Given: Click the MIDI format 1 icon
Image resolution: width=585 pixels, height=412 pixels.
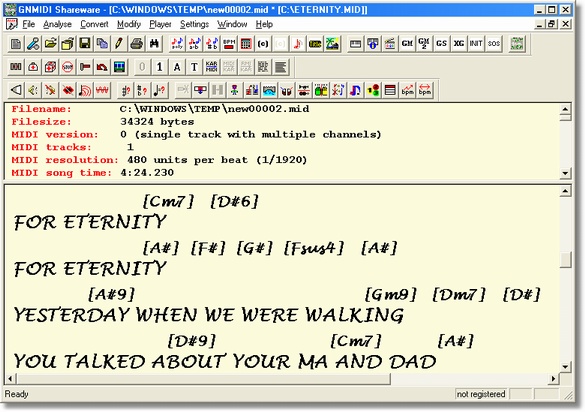Looking at the screenshot, I should coord(160,67).
